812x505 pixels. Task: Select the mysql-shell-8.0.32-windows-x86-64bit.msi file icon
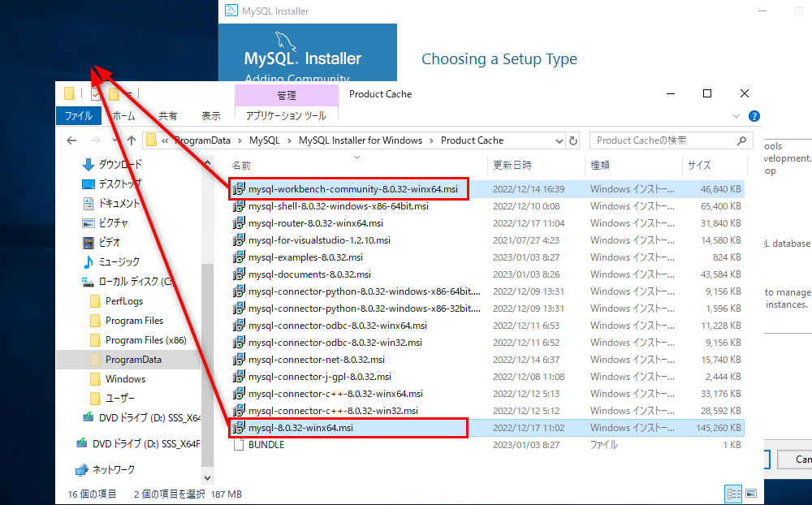[239, 206]
